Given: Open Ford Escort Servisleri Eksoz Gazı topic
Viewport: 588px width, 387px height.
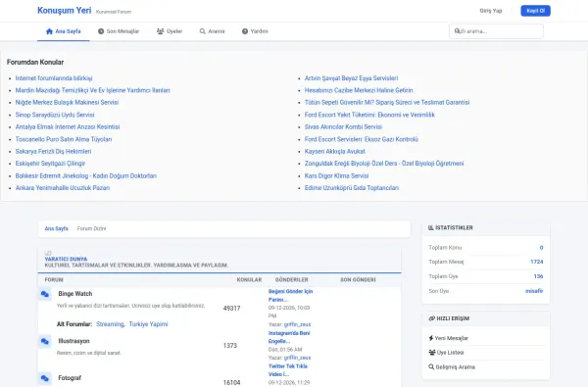Looking at the screenshot, I should (362, 139).
